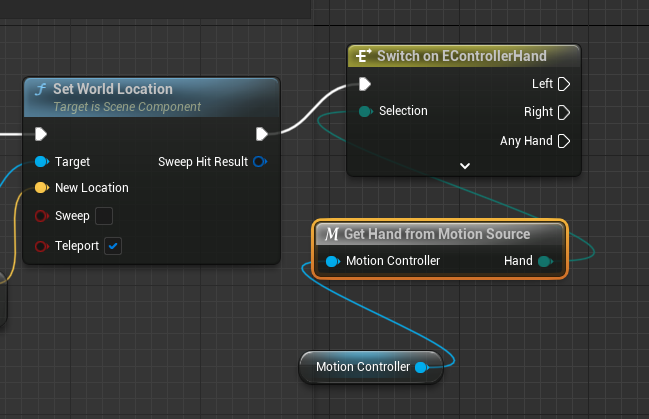Click the Set World Location output execution pin
This screenshot has height=419, width=649.
(262, 134)
